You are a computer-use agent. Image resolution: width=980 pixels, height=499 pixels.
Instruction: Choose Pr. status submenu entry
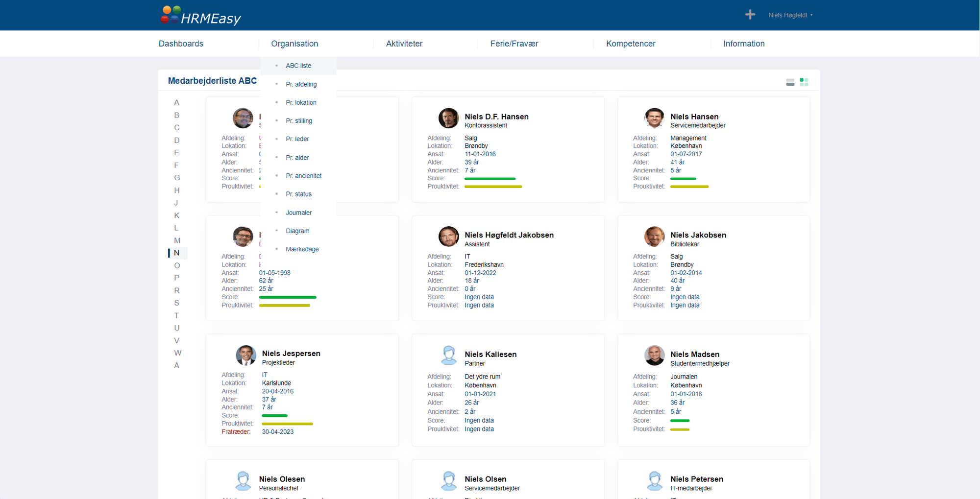[298, 194]
